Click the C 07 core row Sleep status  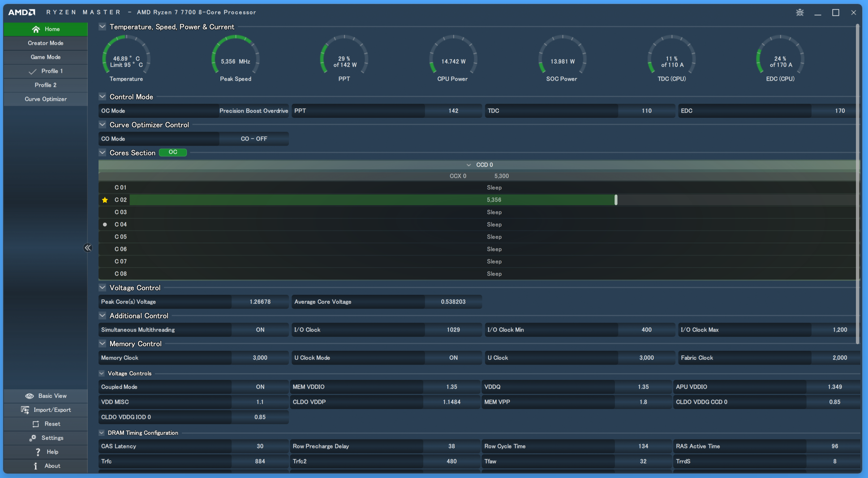pos(494,262)
